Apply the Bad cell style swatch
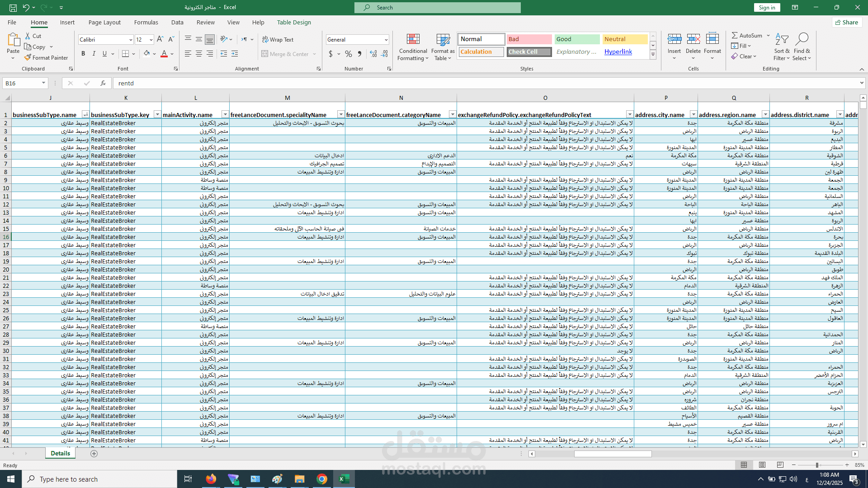The width and height of the screenshot is (868, 488). click(x=528, y=39)
